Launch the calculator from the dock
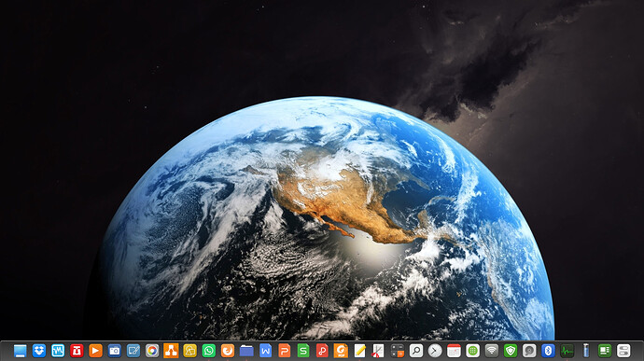The width and height of the screenshot is (644, 361). pyautogui.click(x=398, y=351)
